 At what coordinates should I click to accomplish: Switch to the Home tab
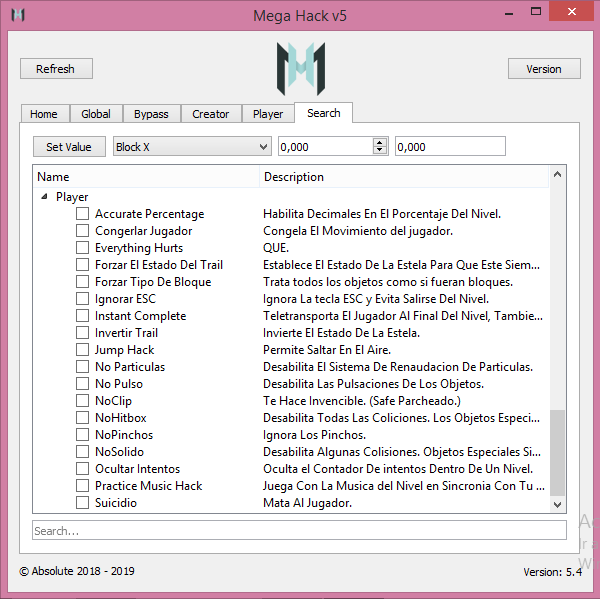click(x=44, y=114)
